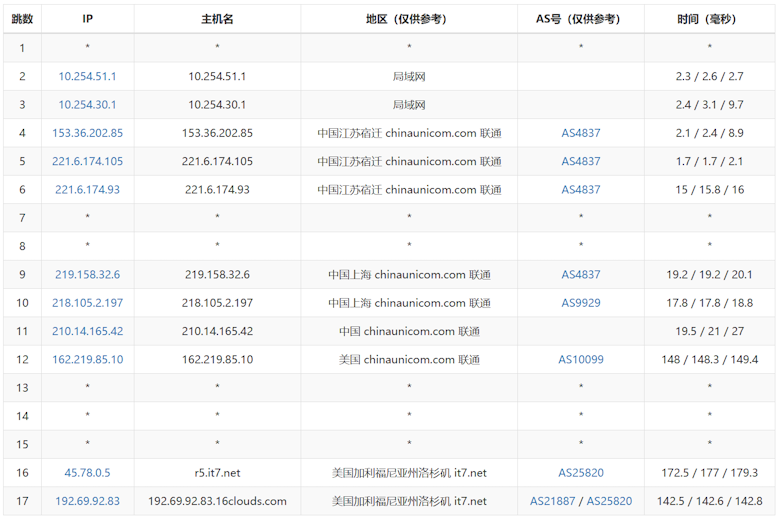The width and height of the screenshot is (780, 521).
Task: Follow the IP link 210.14.165.42
Action: [87, 331]
